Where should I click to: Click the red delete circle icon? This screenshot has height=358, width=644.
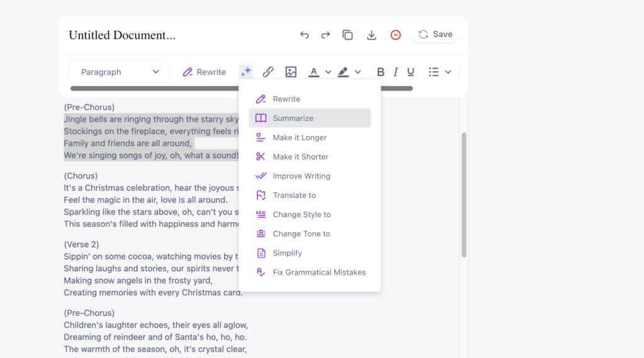[396, 35]
